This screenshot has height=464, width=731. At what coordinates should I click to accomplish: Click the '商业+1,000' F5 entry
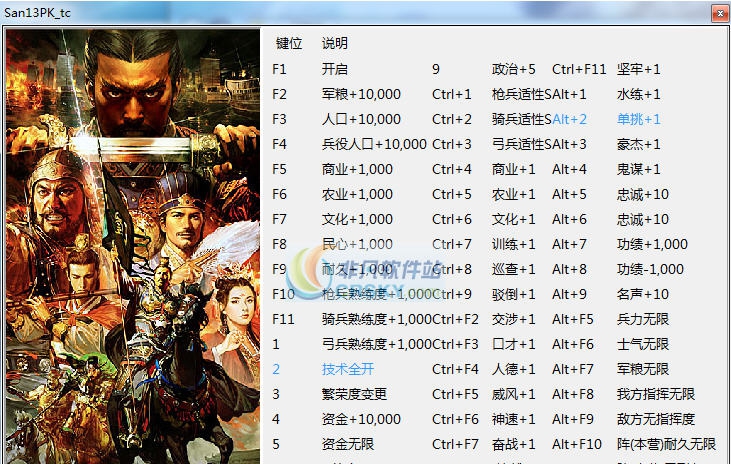pos(357,169)
